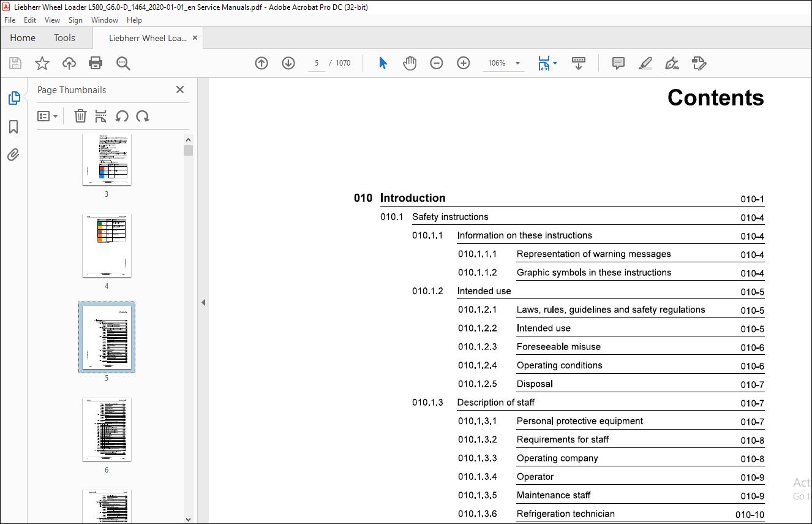
Task: Click the Introduction contents entry
Action: coord(413,198)
